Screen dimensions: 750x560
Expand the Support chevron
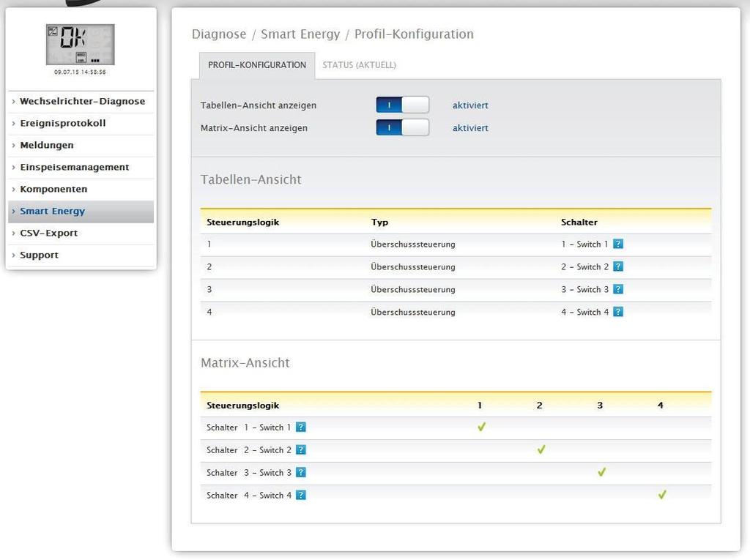pos(13,255)
